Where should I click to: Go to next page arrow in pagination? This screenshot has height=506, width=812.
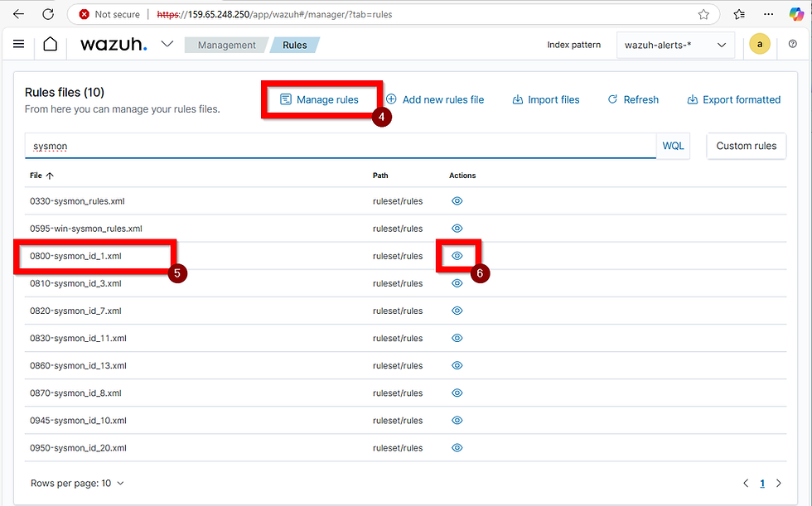pos(778,484)
